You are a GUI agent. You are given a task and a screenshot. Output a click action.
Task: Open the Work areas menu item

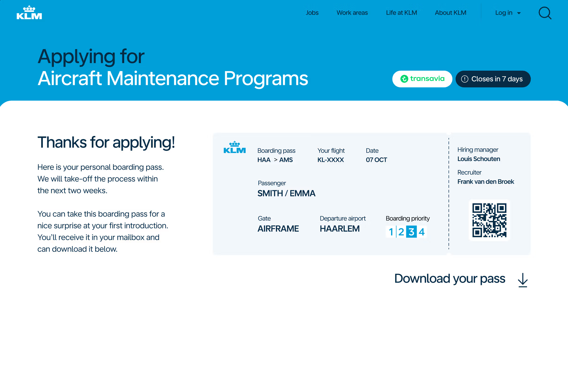[x=352, y=13]
